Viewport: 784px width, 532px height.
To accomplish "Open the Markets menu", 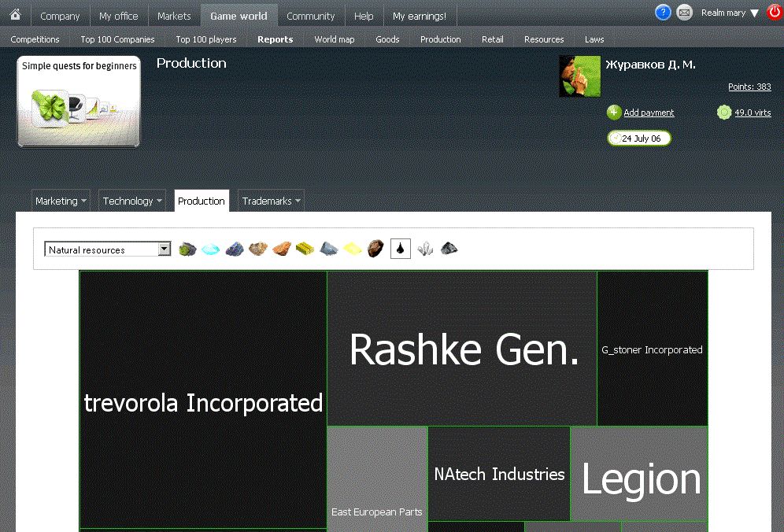I will point(174,16).
